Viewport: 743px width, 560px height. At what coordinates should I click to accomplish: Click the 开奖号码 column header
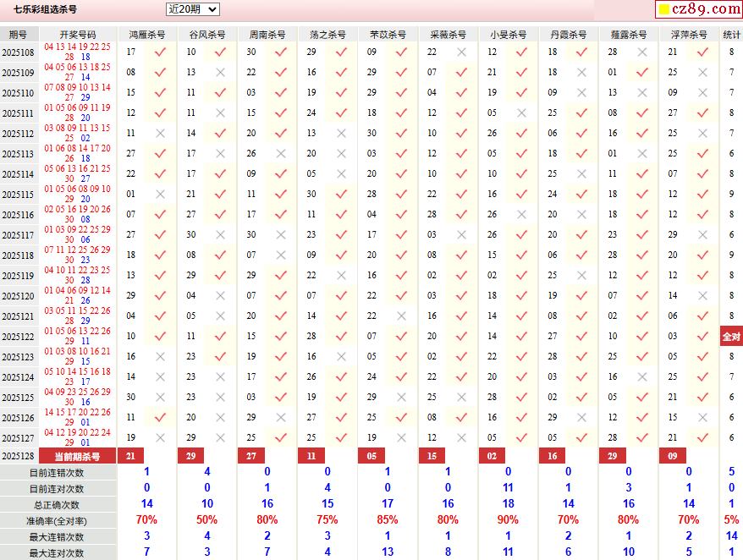(x=78, y=35)
